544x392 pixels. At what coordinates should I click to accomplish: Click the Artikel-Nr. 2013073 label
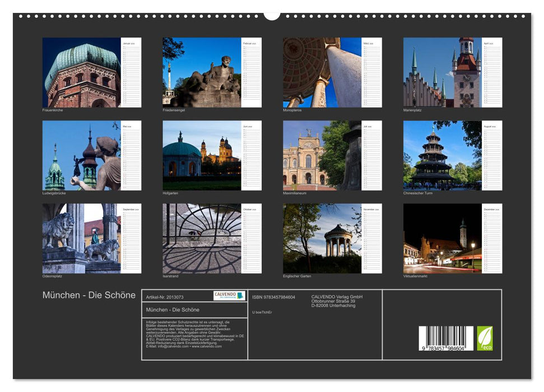[165, 296]
